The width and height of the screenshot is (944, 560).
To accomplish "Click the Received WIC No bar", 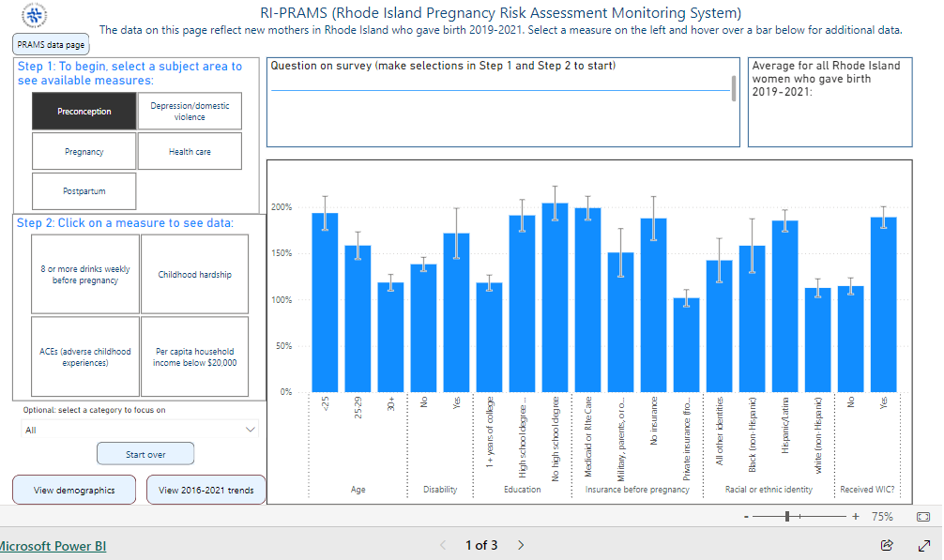I will (x=851, y=340).
